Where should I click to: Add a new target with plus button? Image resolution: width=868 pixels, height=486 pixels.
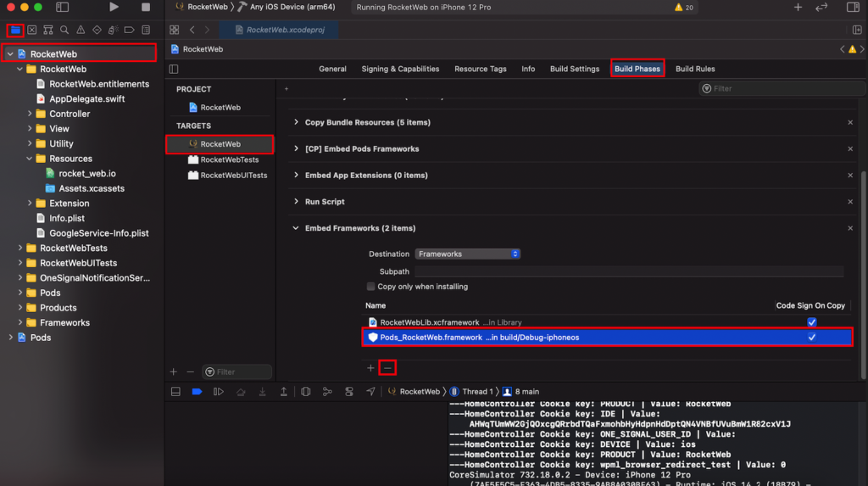coord(174,371)
